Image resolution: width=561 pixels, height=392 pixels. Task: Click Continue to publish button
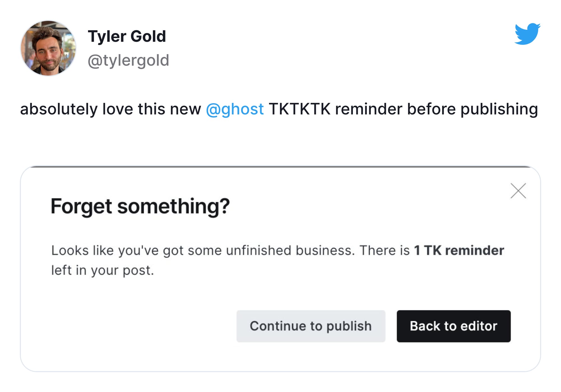pos(311,326)
